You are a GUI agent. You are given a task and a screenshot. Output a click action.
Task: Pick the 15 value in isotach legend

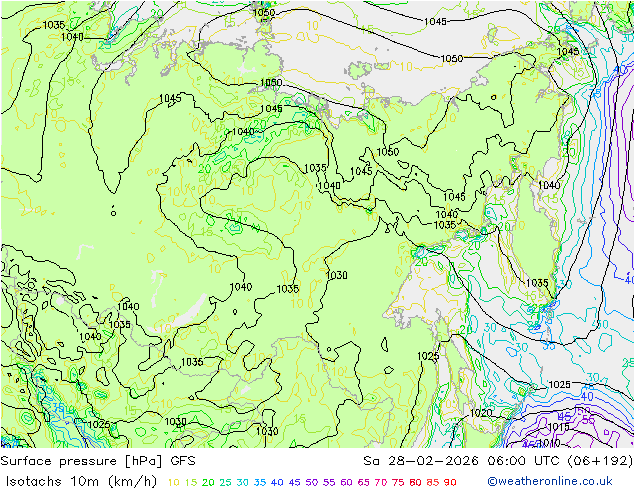(191, 482)
